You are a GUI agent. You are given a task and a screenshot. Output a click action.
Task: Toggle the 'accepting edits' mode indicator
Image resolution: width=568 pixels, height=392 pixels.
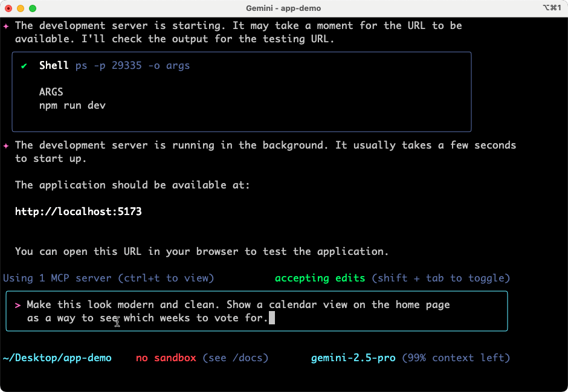click(x=320, y=278)
